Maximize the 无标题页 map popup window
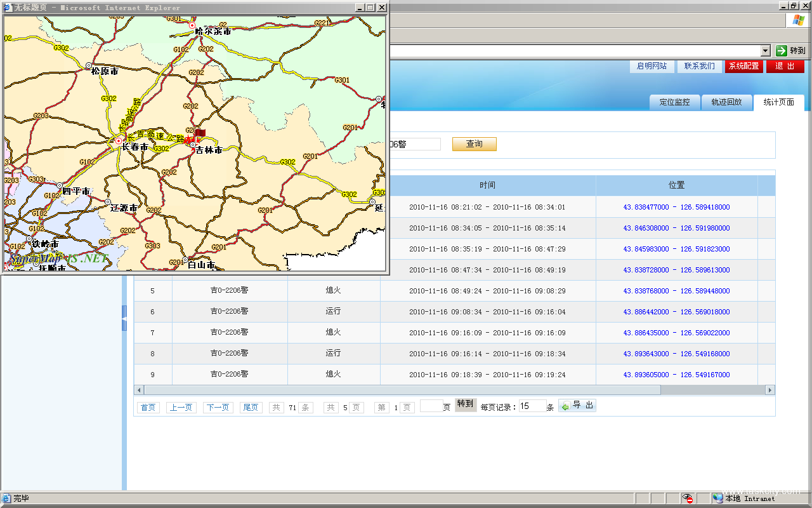 370,8
